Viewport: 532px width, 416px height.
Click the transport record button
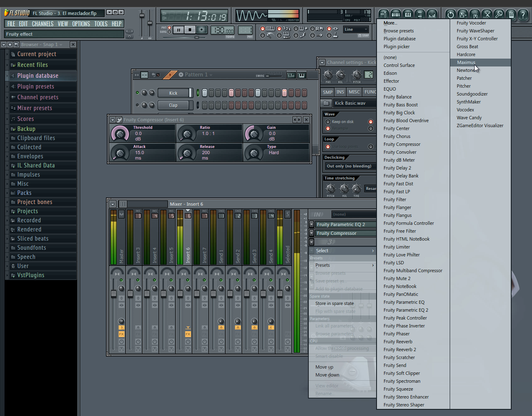tap(202, 30)
